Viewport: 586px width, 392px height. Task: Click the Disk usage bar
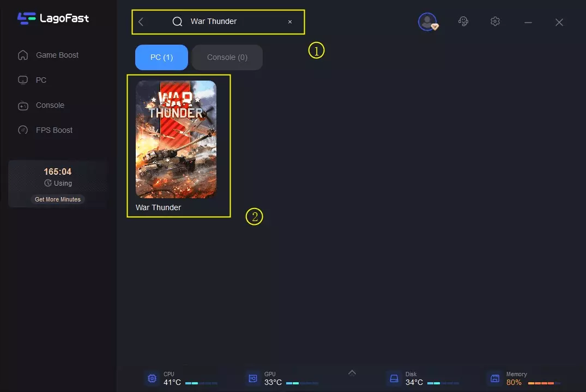[443, 383]
